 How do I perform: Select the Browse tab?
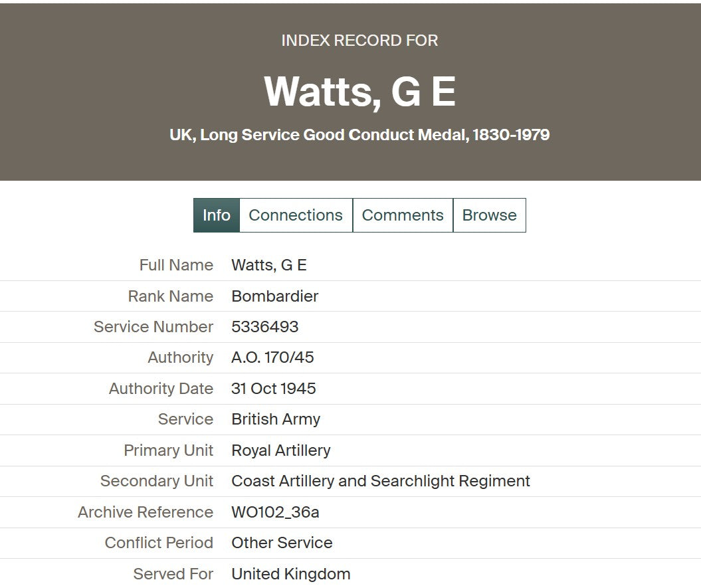490,215
